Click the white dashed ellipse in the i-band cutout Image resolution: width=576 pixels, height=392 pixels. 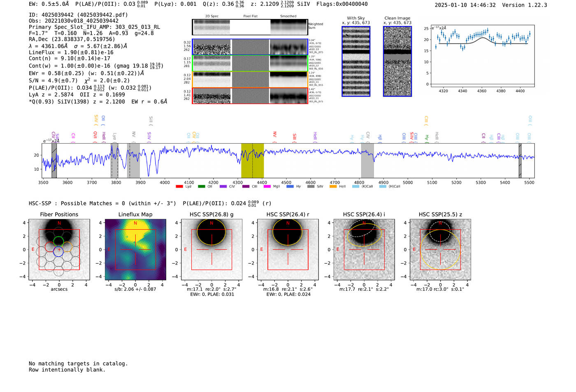coord(362,228)
